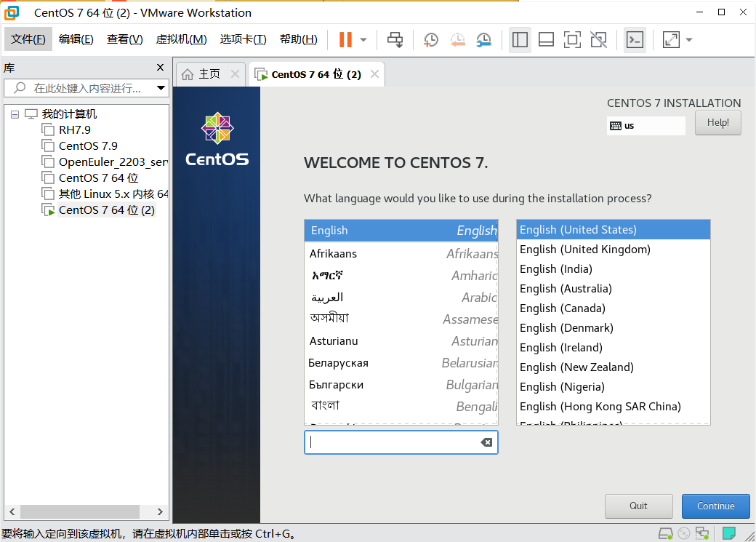
Task: Select the Assamese language row
Action: [x=401, y=319]
